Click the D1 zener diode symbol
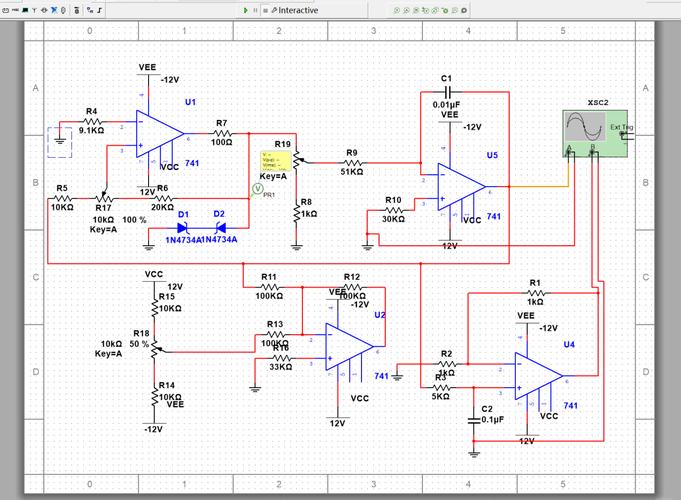 pyautogui.click(x=183, y=227)
